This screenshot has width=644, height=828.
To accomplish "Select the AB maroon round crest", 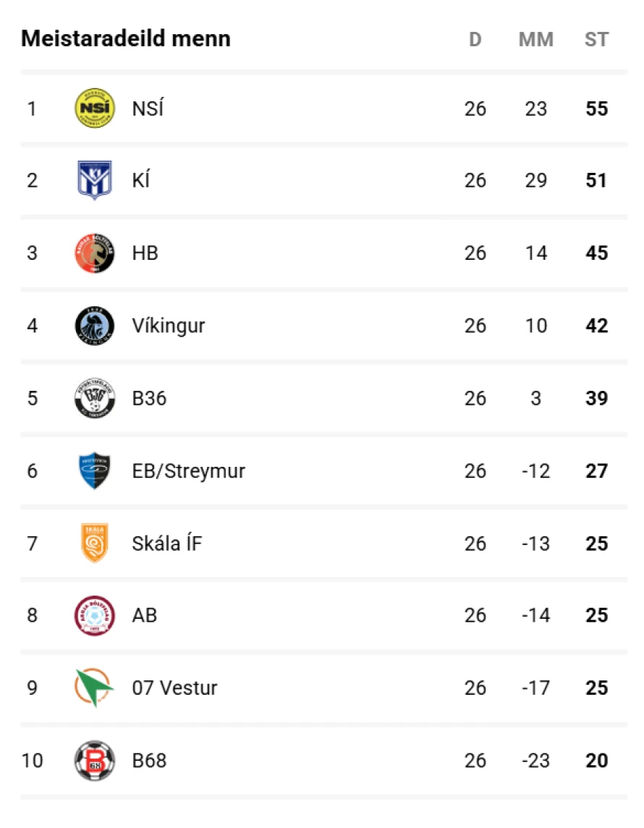I will [95, 615].
